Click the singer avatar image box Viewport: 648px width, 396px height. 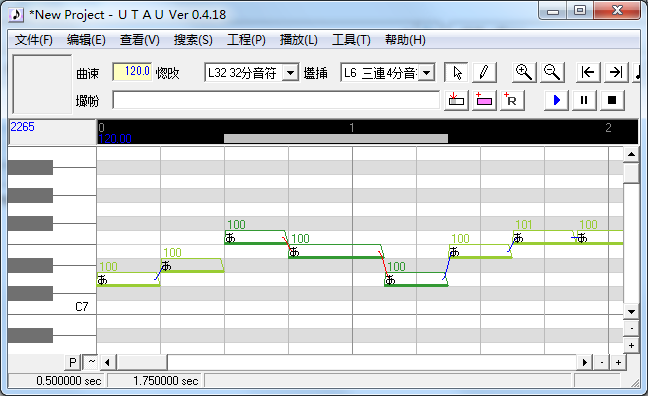point(42,84)
